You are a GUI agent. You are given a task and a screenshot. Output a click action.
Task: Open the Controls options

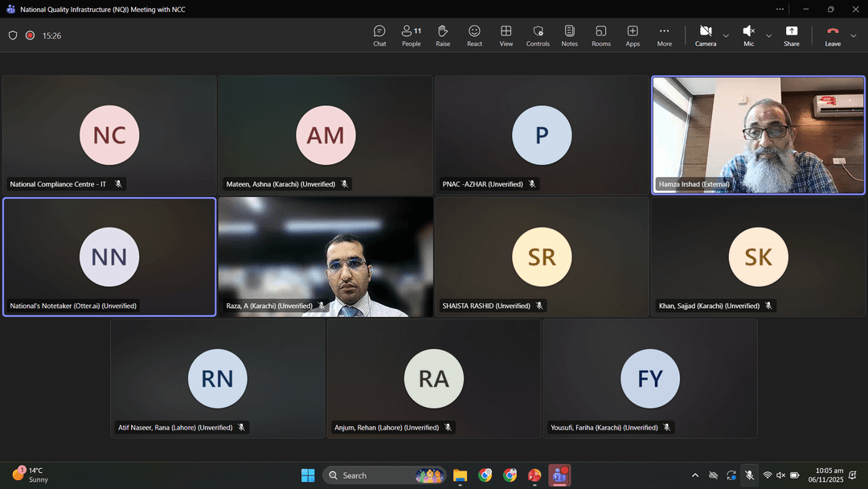[x=538, y=35]
